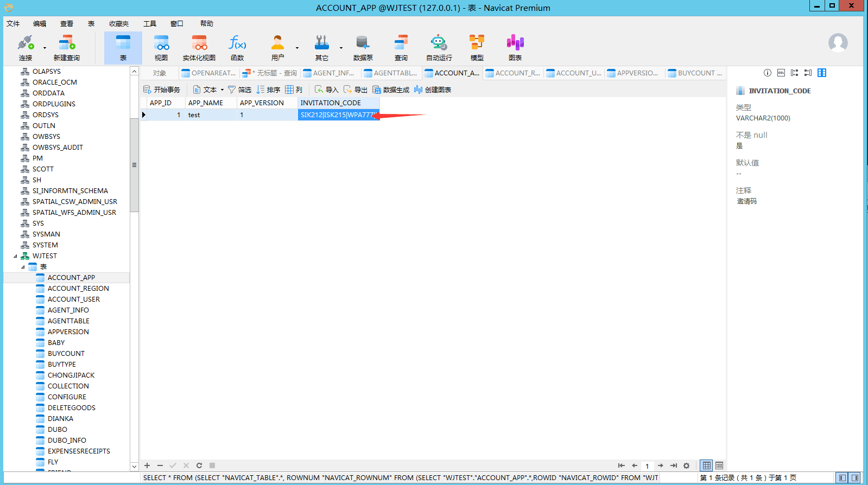868x485 pixels.
Task: Click the 开始事务 (Begin Transaction) button
Action: 162,90
